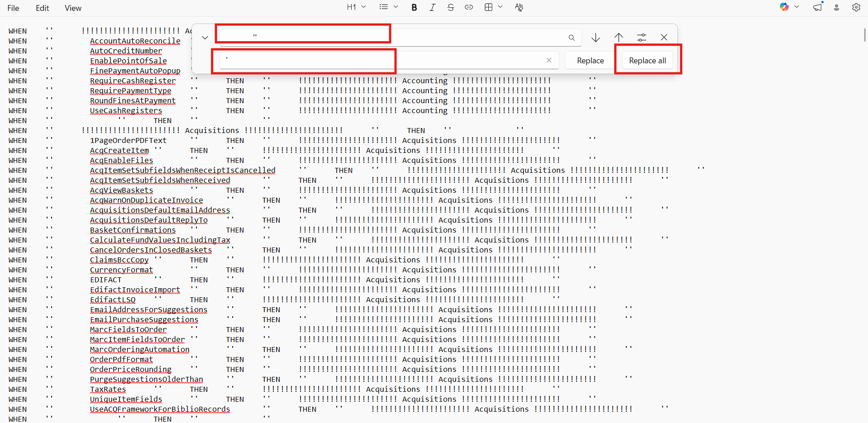Close the find and replace bar

tap(664, 38)
